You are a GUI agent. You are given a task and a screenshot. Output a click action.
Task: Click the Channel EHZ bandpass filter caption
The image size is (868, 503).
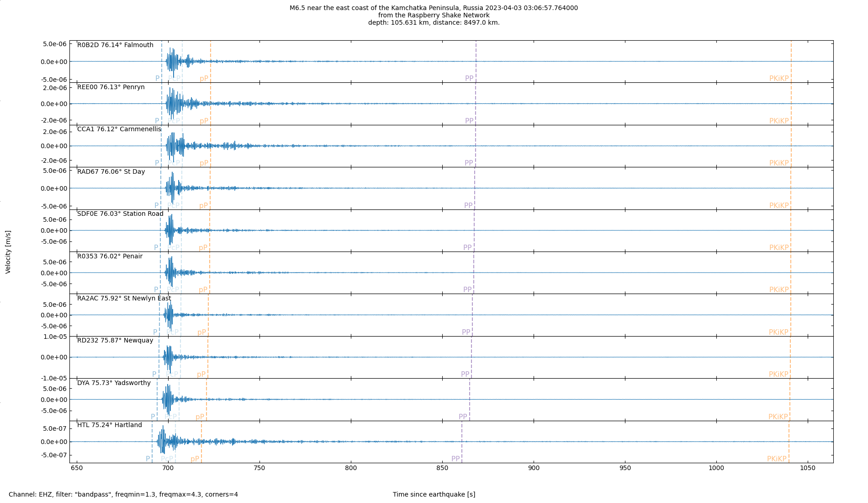(x=123, y=494)
